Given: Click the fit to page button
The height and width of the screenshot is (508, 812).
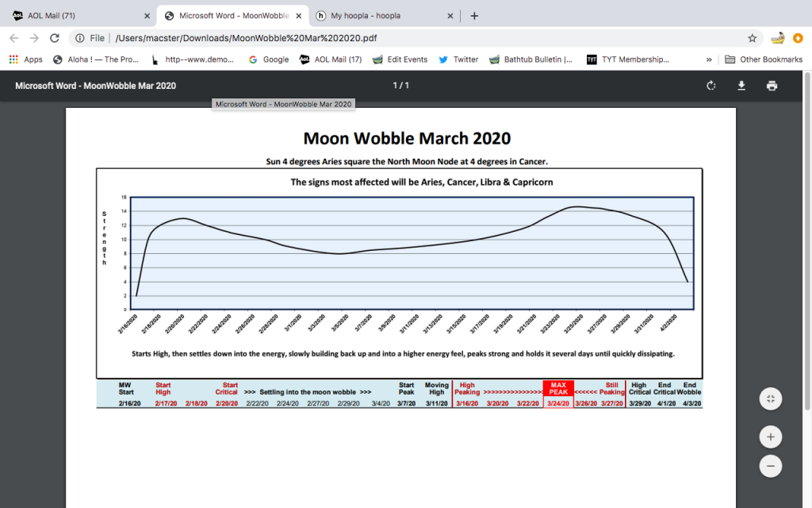Looking at the screenshot, I should [771, 398].
